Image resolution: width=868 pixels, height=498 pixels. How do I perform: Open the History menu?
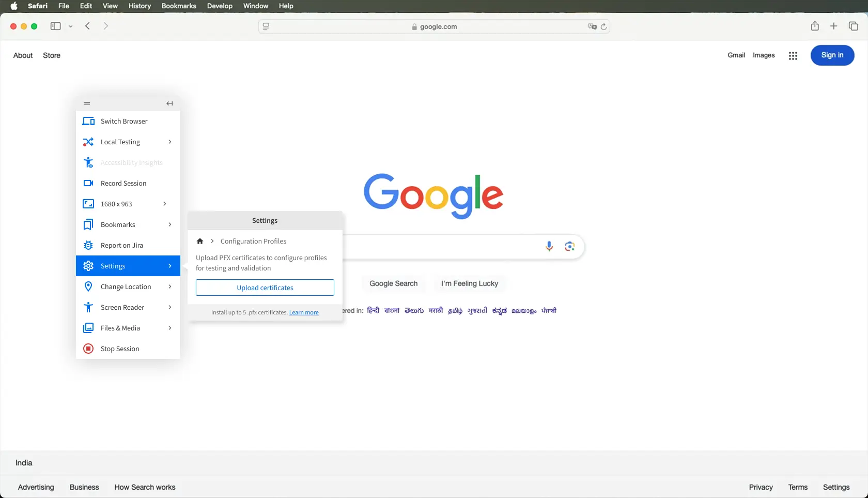[139, 6]
